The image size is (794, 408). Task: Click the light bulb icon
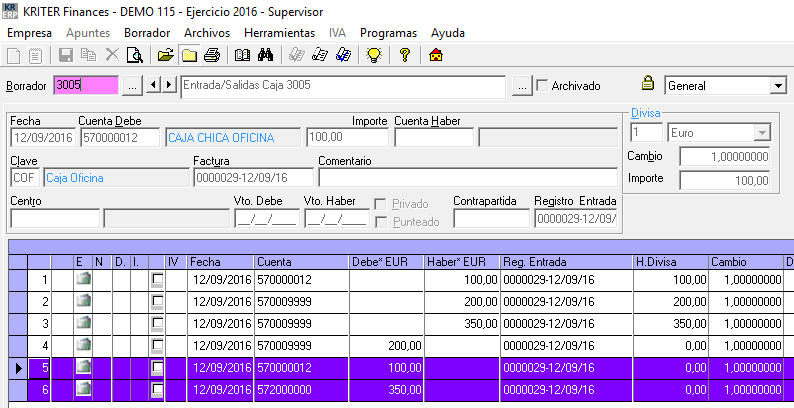(x=374, y=55)
